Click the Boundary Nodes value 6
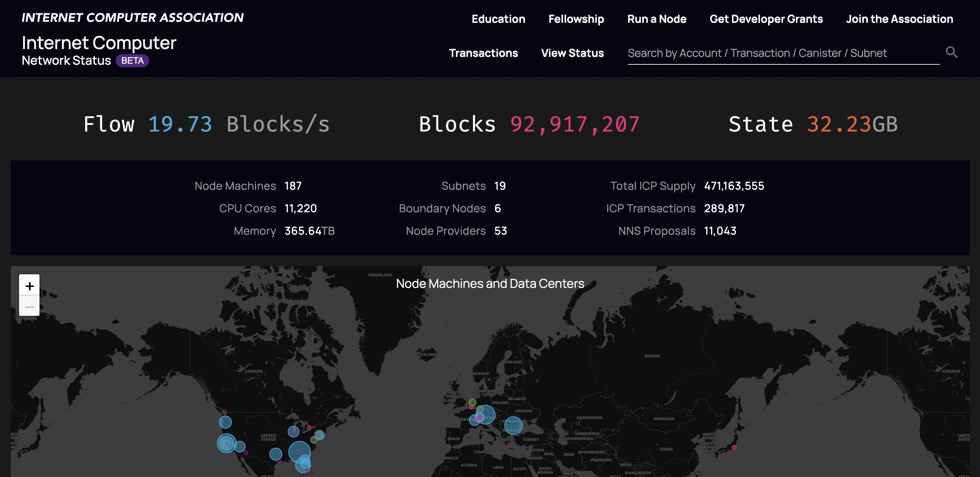The image size is (980, 477). click(x=497, y=208)
